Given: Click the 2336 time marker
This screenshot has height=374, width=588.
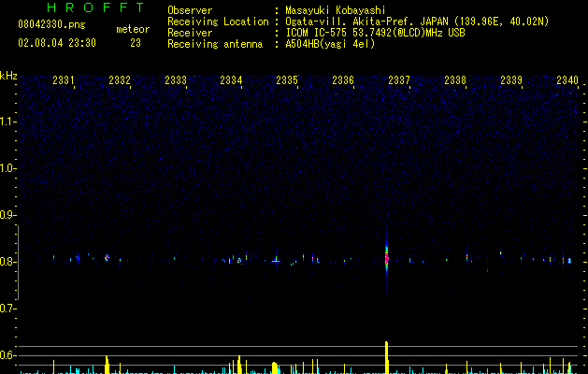Looking at the screenshot, I should pyautogui.click(x=343, y=80).
